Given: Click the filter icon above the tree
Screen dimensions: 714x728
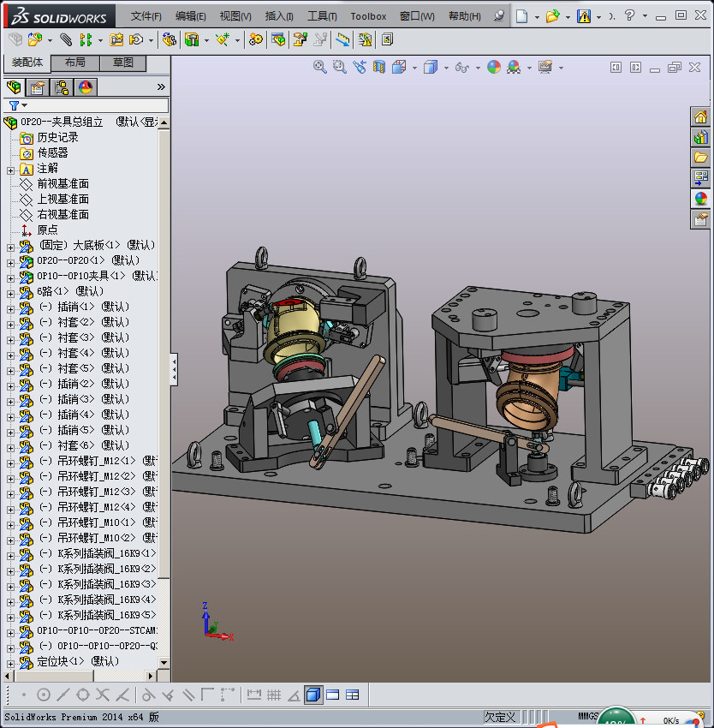Looking at the screenshot, I should click(x=14, y=105).
